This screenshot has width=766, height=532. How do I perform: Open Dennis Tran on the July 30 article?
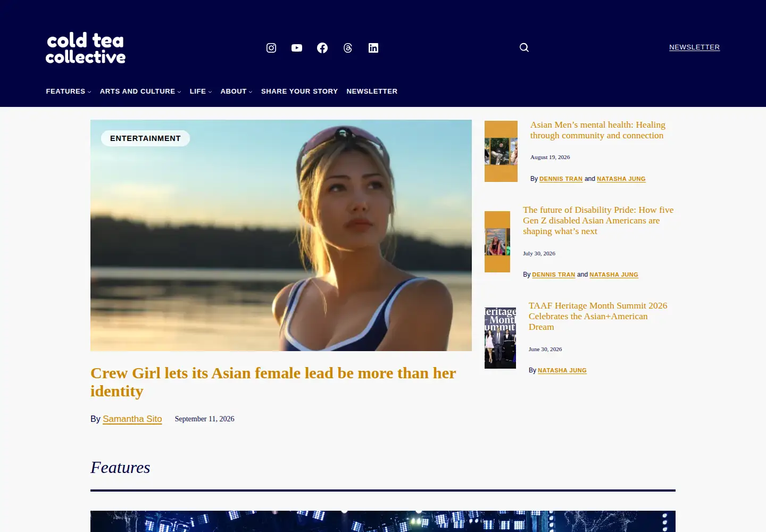point(553,275)
